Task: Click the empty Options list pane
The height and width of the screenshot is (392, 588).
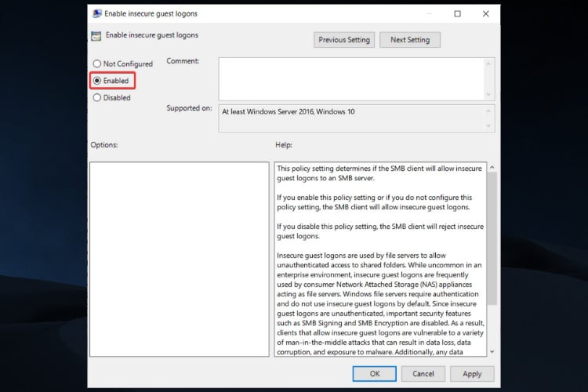Action: (x=180, y=260)
